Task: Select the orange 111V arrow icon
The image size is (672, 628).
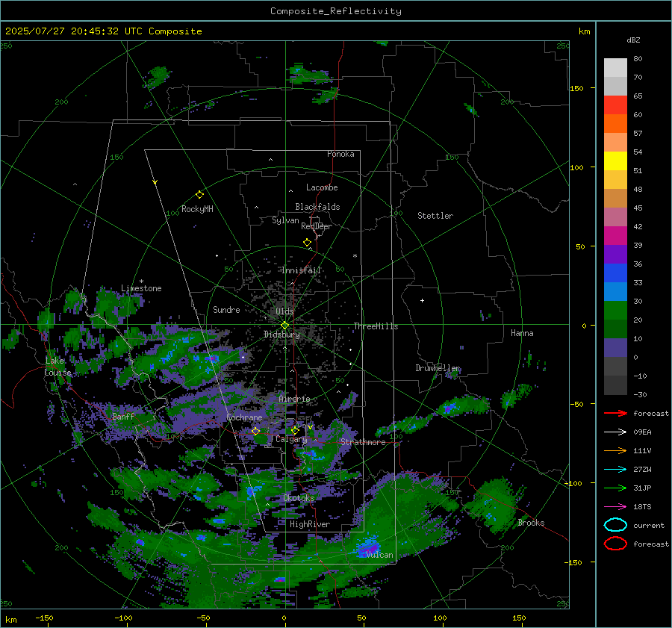Action: pos(615,450)
